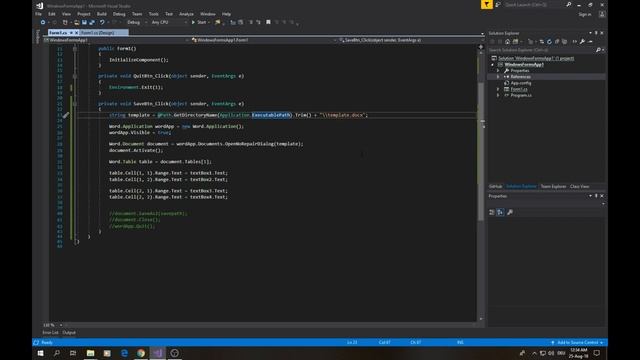Click the Categorized icon in Properties panel
Screen dimensions: 640x360
point(492,212)
